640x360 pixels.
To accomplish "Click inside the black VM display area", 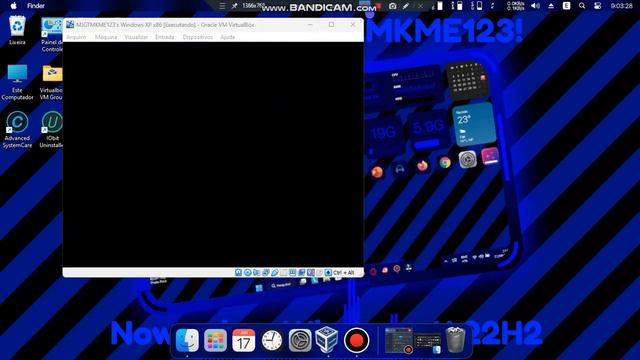I will [x=213, y=154].
